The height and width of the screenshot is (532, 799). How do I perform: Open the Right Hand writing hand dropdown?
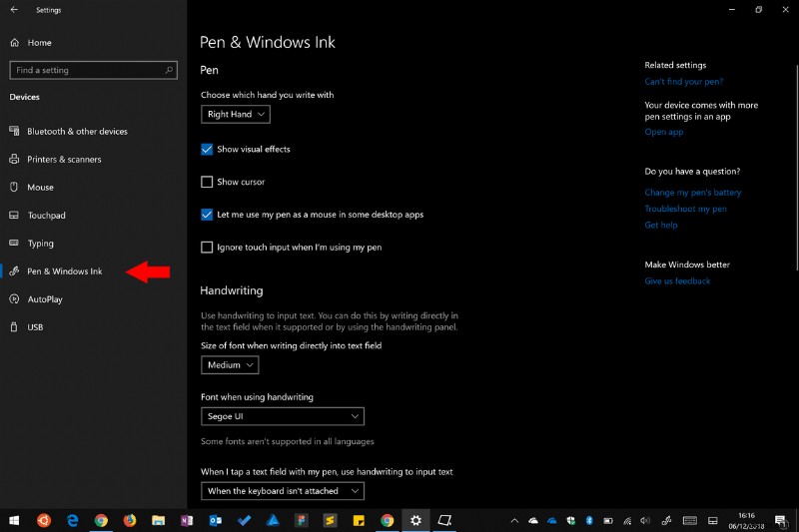tap(235, 115)
